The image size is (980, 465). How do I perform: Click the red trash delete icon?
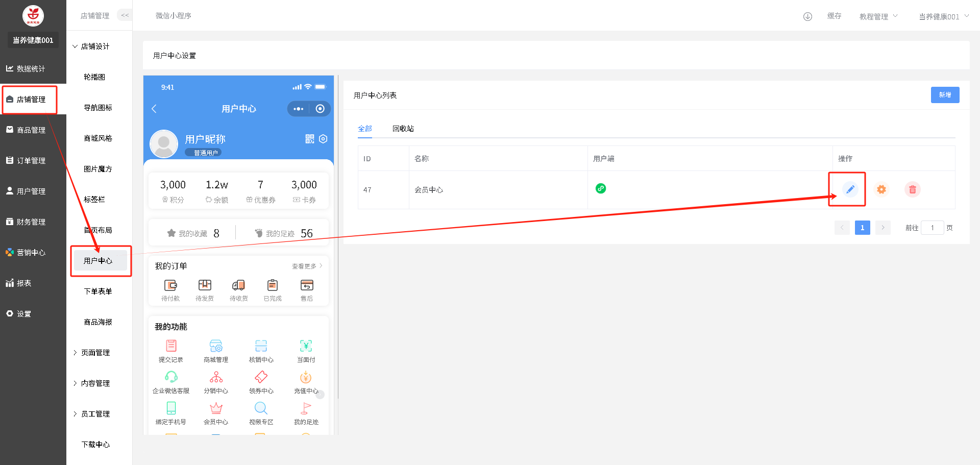pyautogui.click(x=912, y=189)
